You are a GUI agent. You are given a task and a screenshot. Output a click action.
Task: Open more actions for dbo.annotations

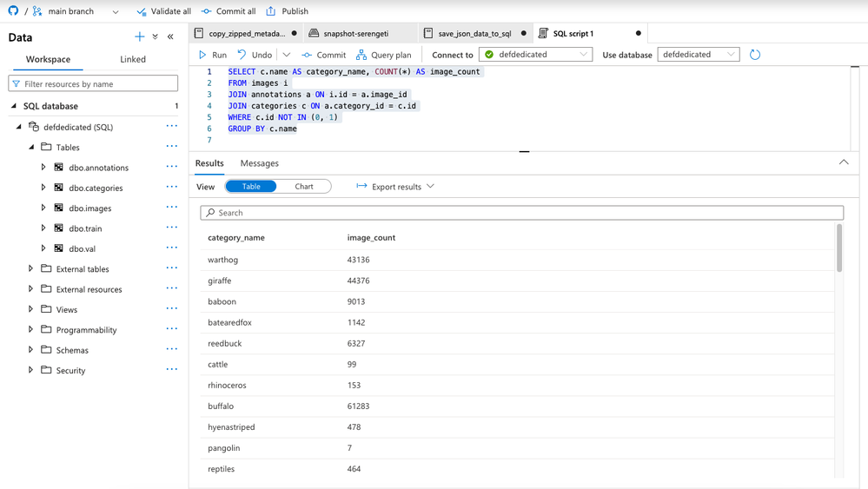tap(172, 167)
